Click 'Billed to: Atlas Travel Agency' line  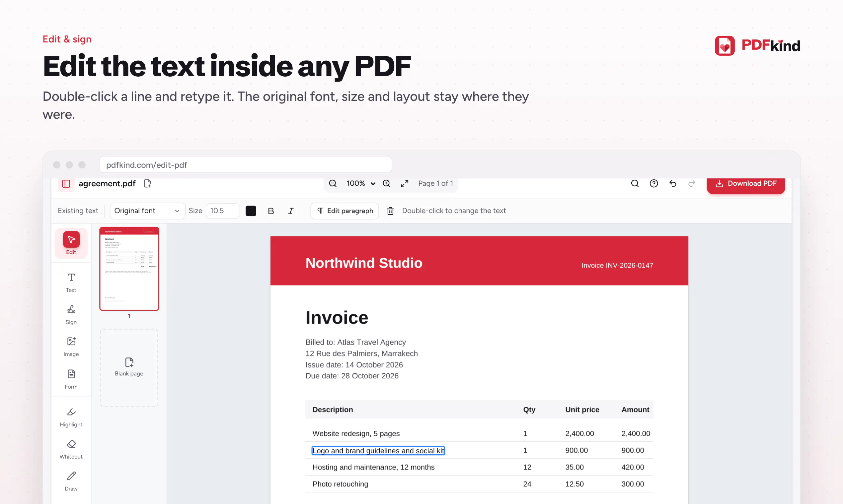[355, 342]
